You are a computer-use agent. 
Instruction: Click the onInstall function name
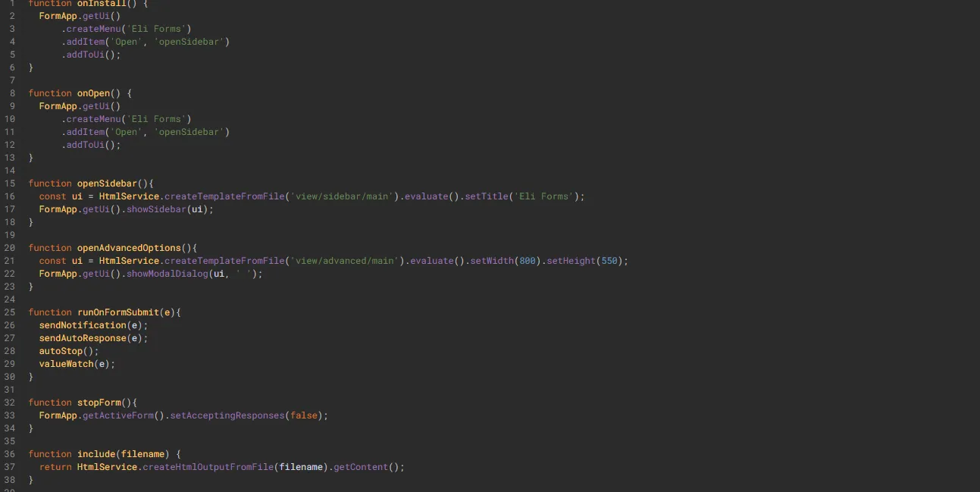coord(101,4)
